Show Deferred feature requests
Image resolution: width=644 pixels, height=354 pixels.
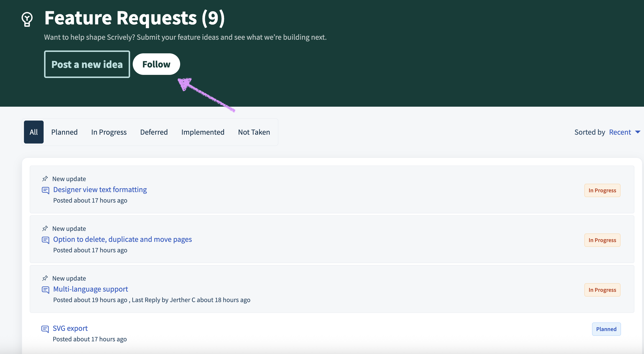[x=154, y=132]
